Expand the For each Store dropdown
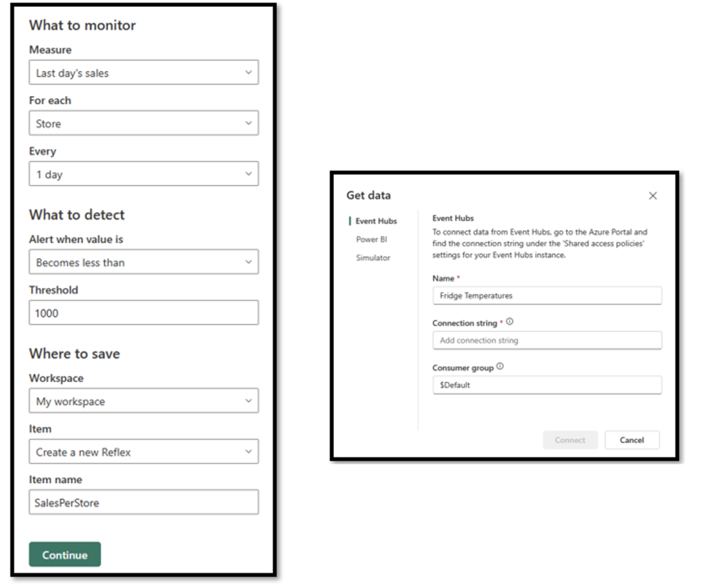 [x=144, y=123]
